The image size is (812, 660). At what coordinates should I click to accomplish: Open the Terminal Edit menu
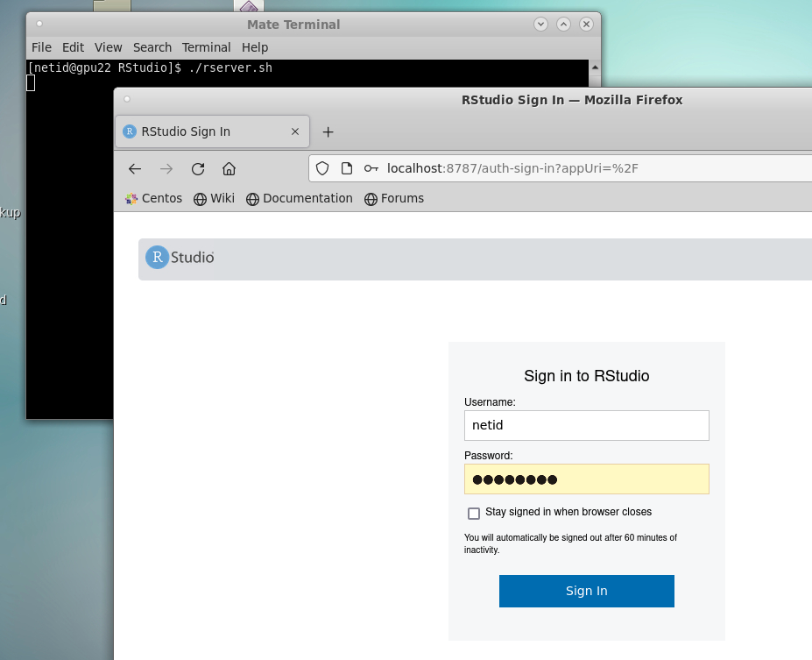point(73,47)
